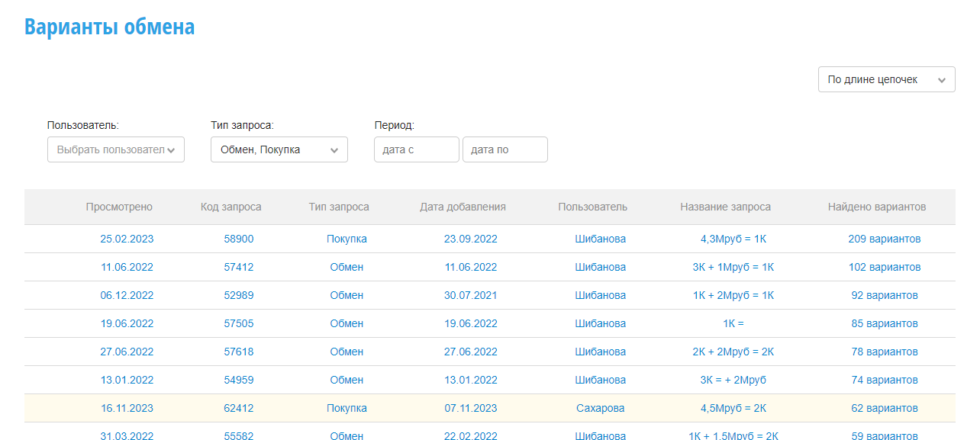Image resolution: width=980 pixels, height=440 pixels.
Task: Click request name '4,5Мруб = 2К'
Action: pos(733,408)
